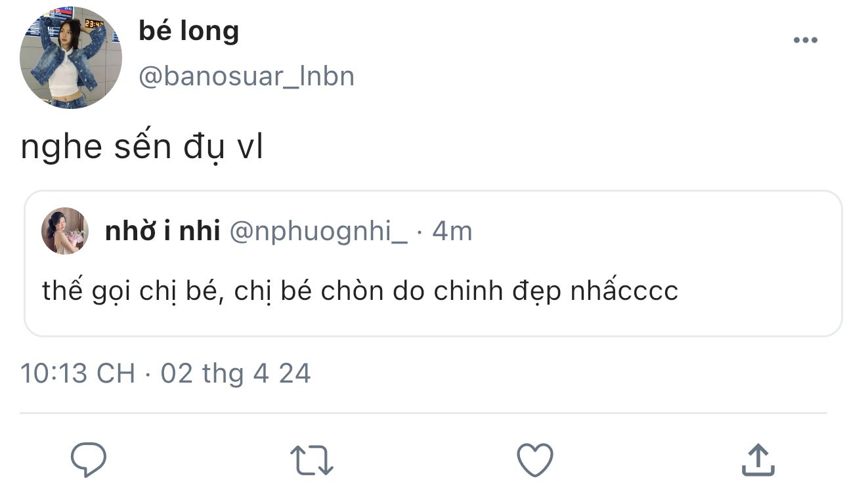The height and width of the screenshot is (504, 847).
Task: Click nhờ i nhi's small avatar
Action: pyautogui.click(x=65, y=231)
